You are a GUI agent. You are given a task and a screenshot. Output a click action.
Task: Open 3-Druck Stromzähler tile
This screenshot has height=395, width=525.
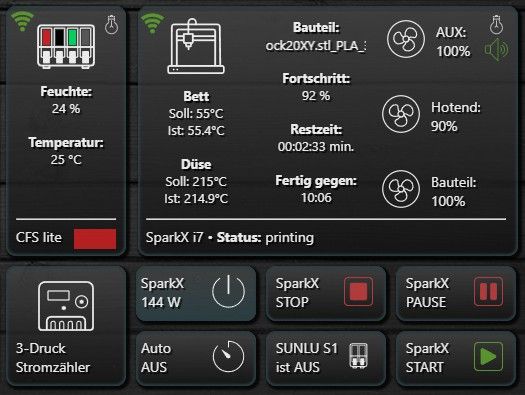point(66,326)
